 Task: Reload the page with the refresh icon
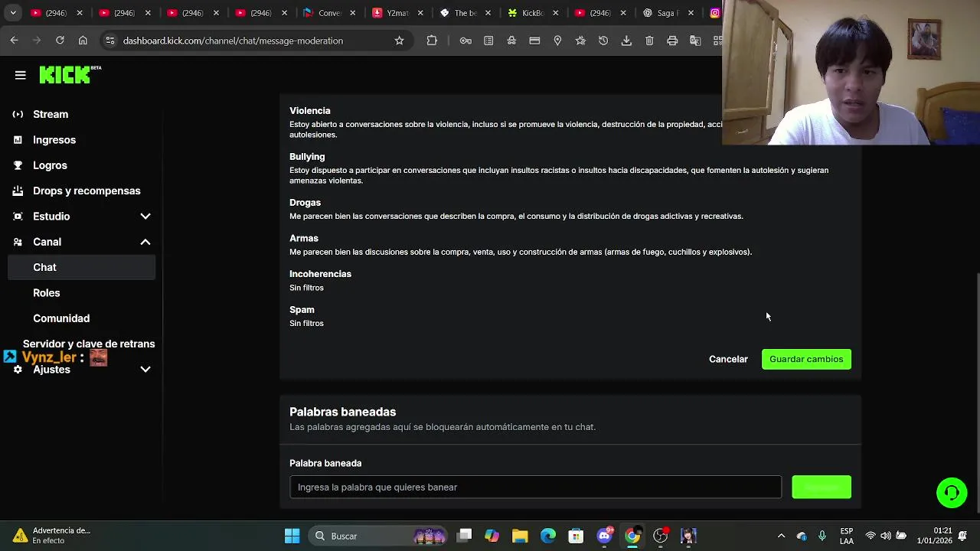pyautogui.click(x=60, y=41)
